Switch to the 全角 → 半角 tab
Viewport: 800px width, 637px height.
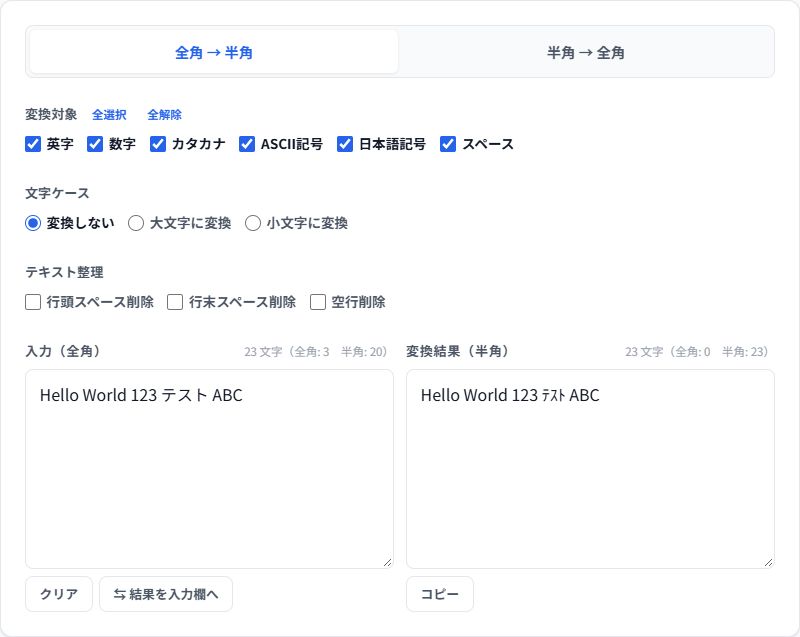(x=213, y=52)
